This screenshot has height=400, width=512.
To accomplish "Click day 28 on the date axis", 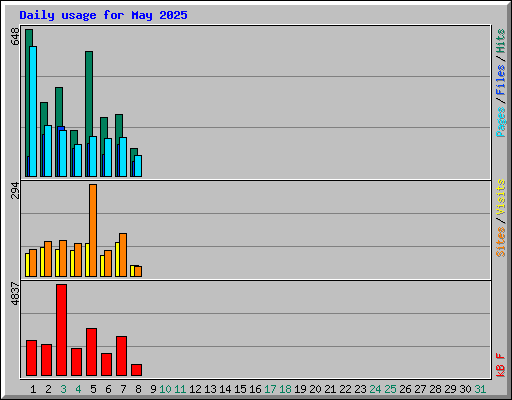I will click(x=435, y=389).
